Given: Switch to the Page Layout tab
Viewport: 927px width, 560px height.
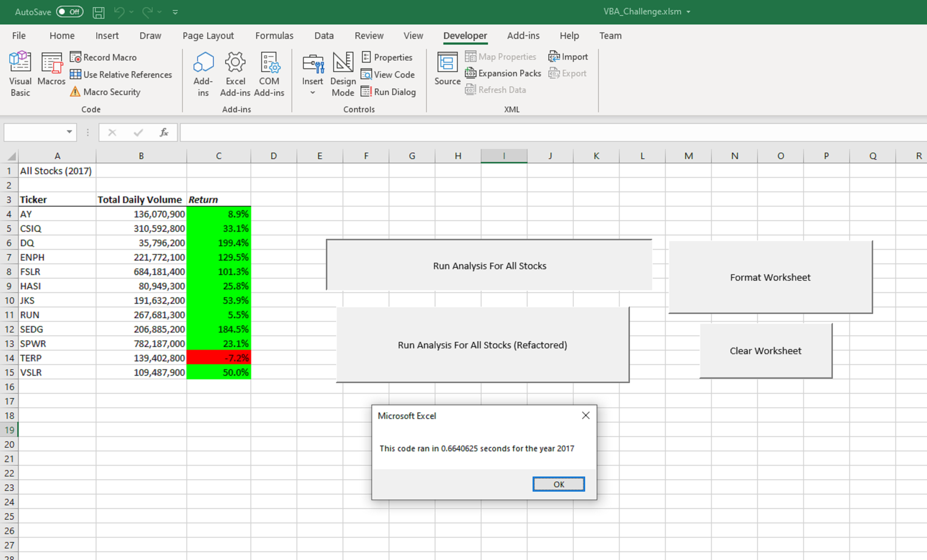Looking at the screenshot, I should (208, 35).
